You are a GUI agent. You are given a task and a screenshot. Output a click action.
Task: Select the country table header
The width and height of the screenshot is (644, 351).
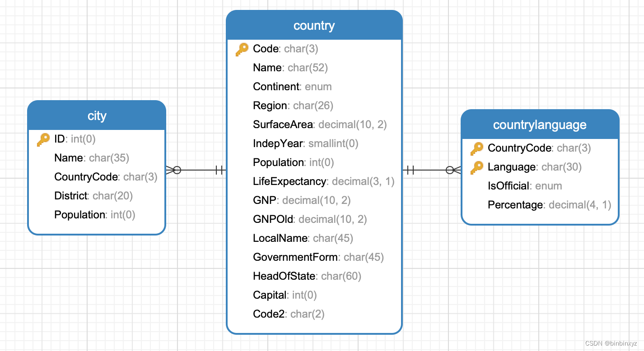coord(314,25)
